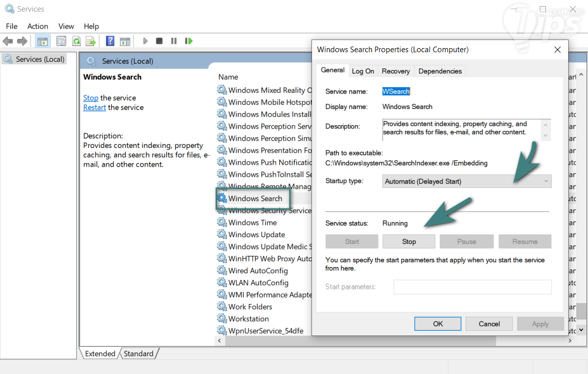Click description box scroll up arrow
This screenshot has height=374, width=588.
tap(545, 125)
